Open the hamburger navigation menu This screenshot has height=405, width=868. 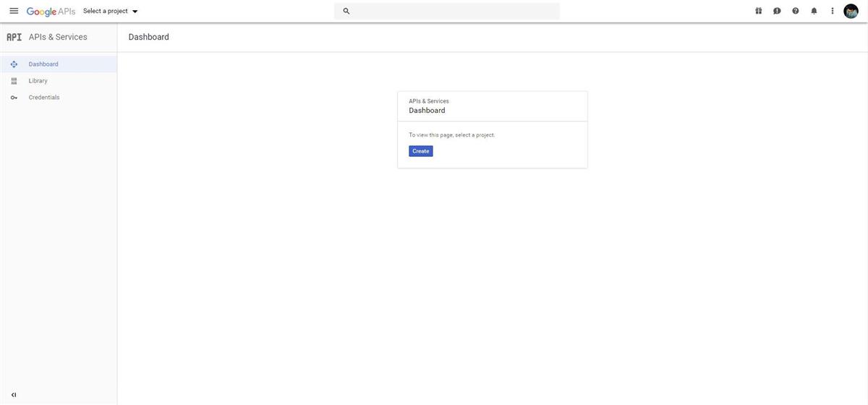[14, 11]
